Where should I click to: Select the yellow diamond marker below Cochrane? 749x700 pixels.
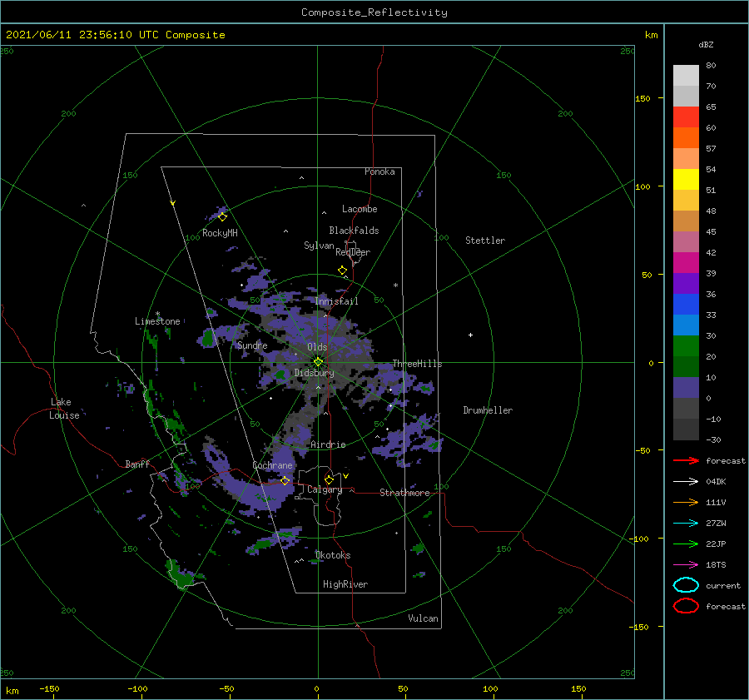[x=285, y=480]
